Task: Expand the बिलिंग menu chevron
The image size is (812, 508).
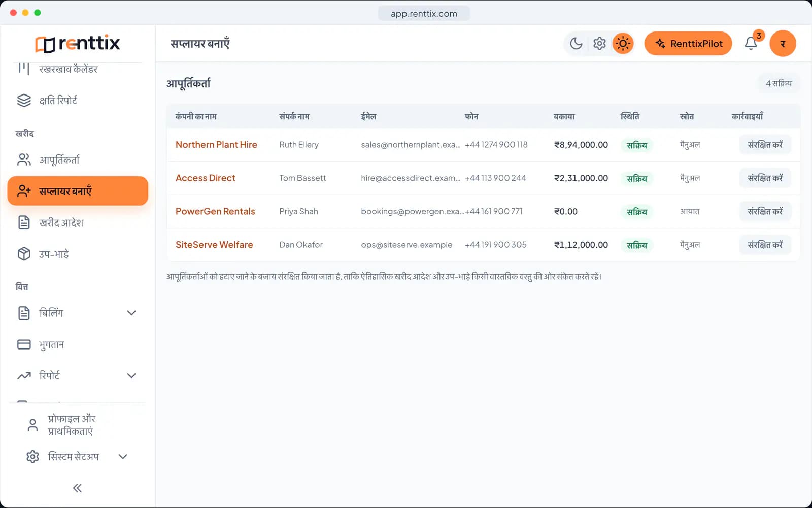Action: pyautogui.click(x=131, y=313)
